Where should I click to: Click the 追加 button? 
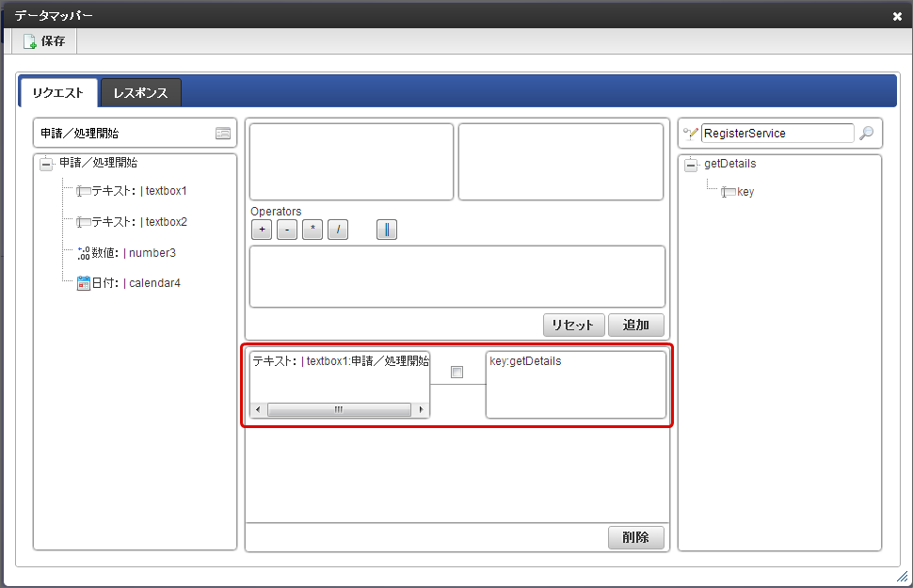point(636,325)
